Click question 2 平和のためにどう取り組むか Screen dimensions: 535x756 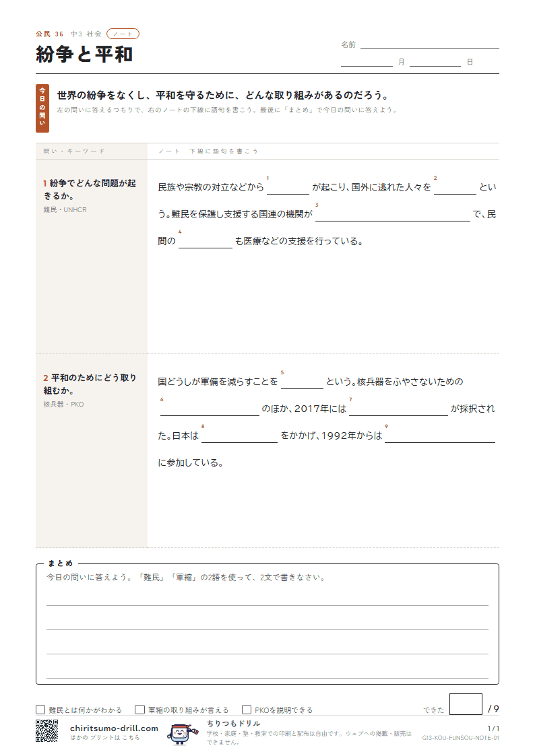[x=90, y=384]
